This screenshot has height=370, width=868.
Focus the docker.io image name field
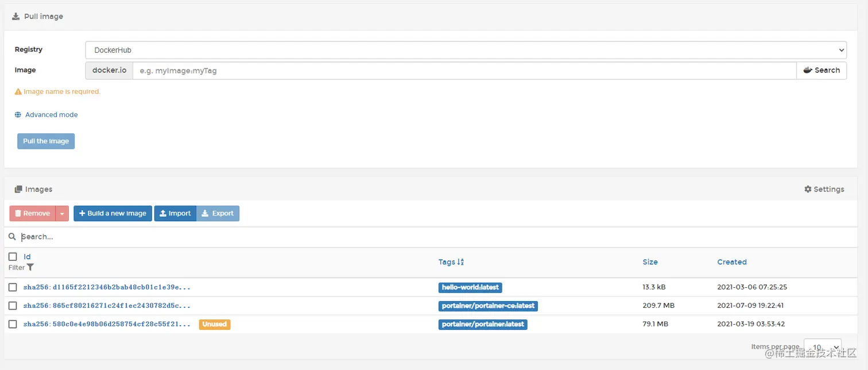point(464,71)
